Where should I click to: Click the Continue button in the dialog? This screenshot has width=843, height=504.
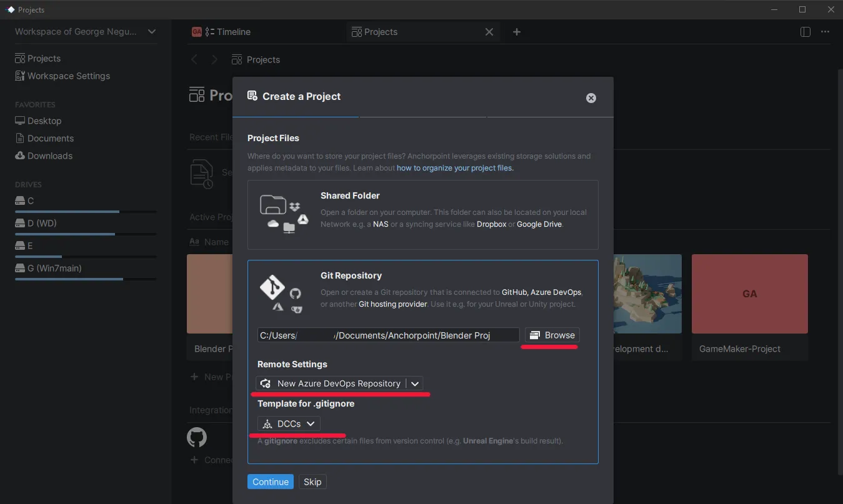[x=270, y=482]
